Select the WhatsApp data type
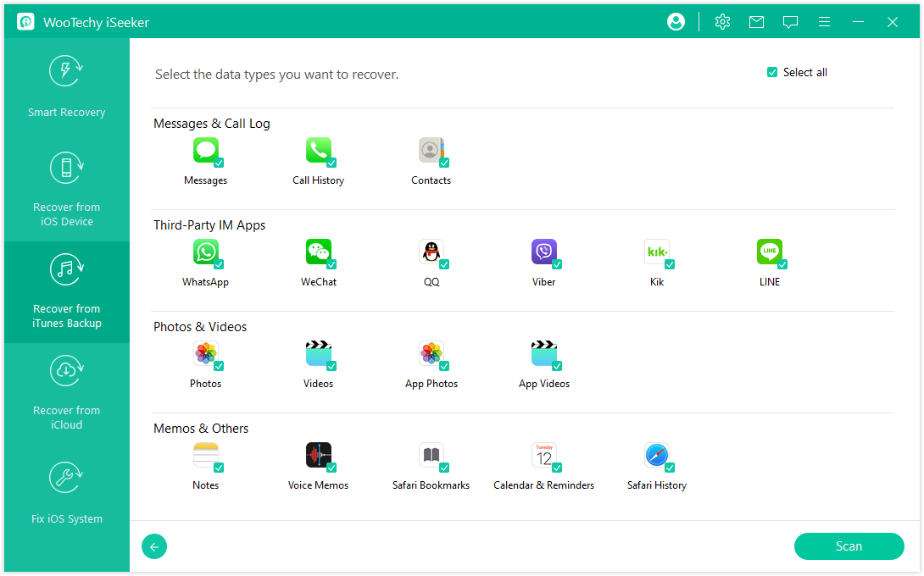Viewport: 924px width, 576px height. coord(205,252)
